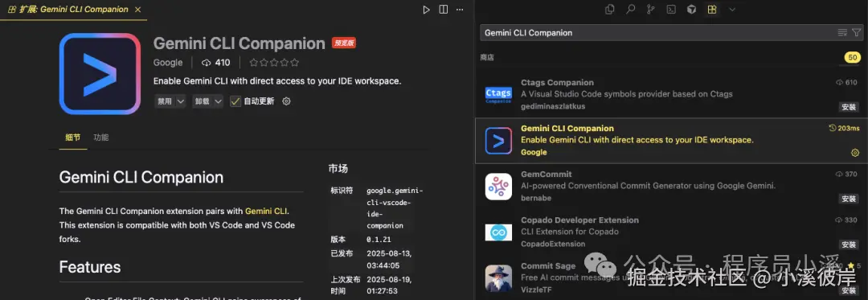
Task: Click the google.gemini-cli-vscode-ide-companion identifier
Action: click(x=395, y=208)
